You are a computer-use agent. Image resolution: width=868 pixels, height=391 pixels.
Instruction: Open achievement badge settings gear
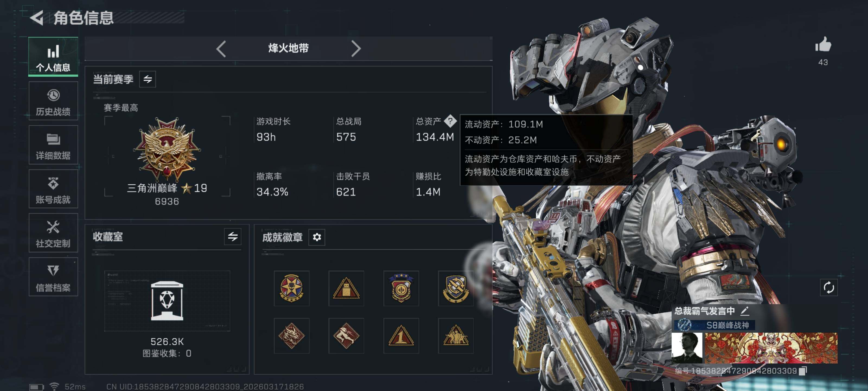pos(317,237)
